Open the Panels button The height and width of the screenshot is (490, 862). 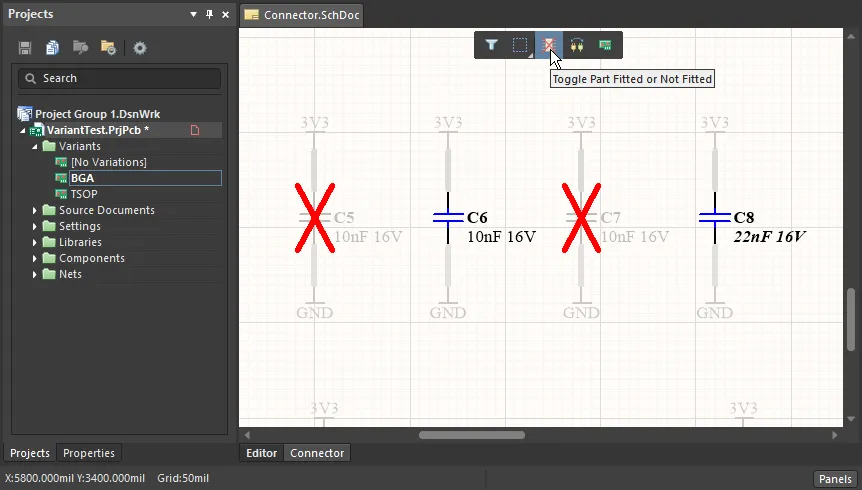pos(835,478)
